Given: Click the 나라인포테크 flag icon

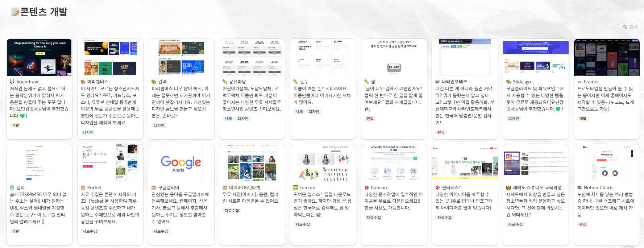Looking at the screenshot, I should (x=437, y=82).
